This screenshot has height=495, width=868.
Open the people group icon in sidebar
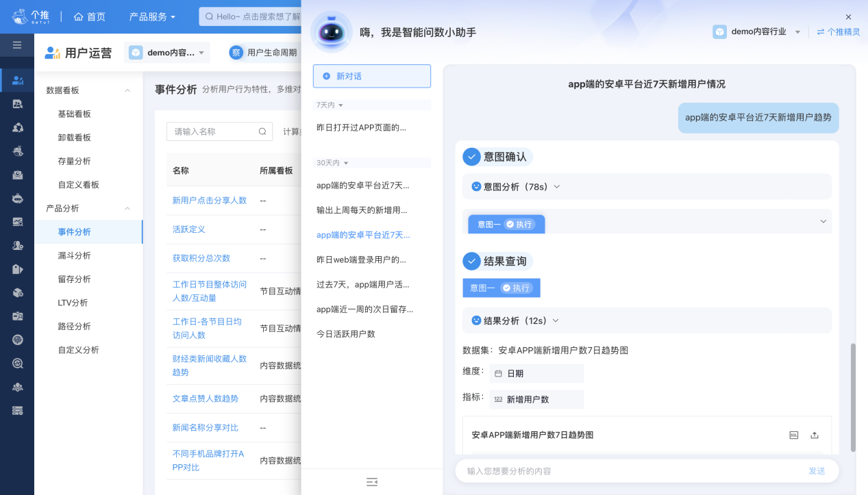tap(18, 387)
